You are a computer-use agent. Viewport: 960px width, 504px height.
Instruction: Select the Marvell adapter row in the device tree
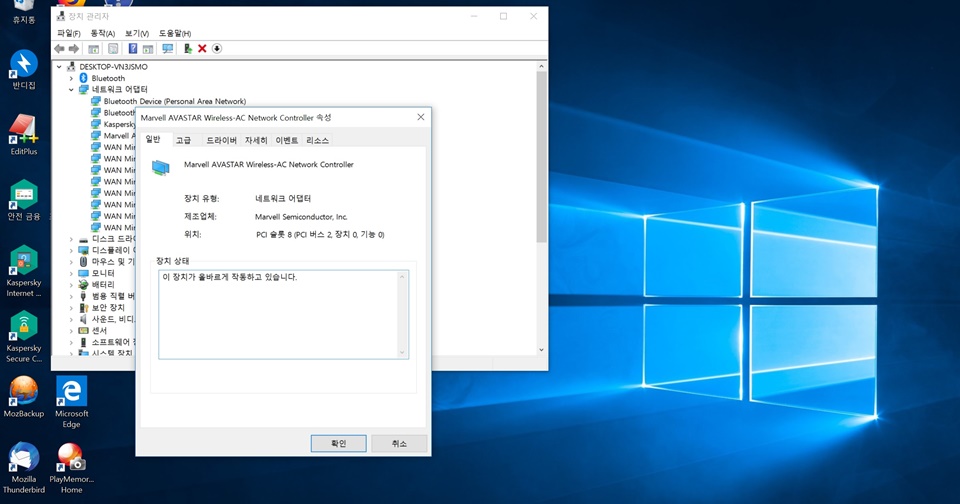(x=113, y=135)
